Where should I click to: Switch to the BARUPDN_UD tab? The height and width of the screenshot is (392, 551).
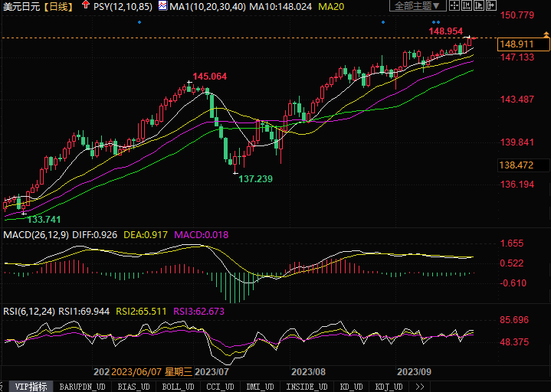82,387
